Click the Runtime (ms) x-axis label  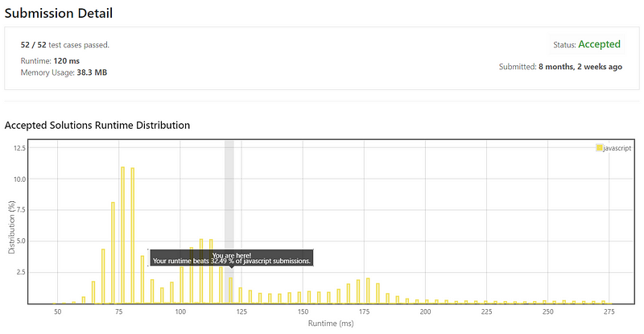point(332,323)
